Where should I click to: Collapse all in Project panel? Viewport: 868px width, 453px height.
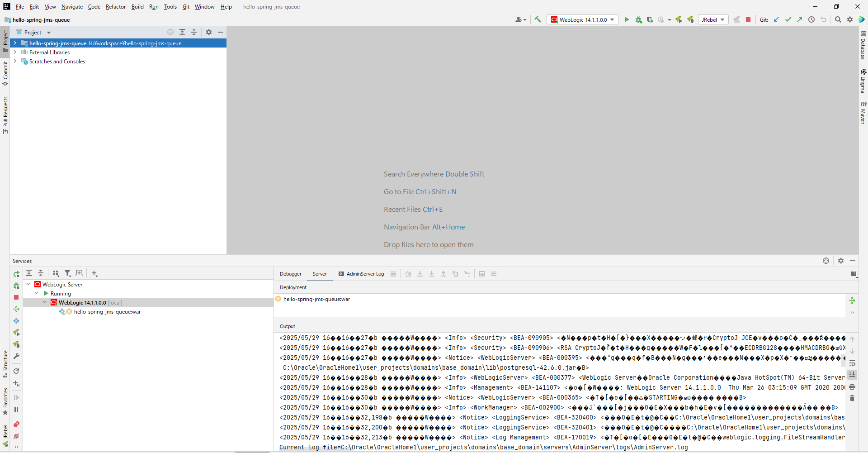coord(194,32)
